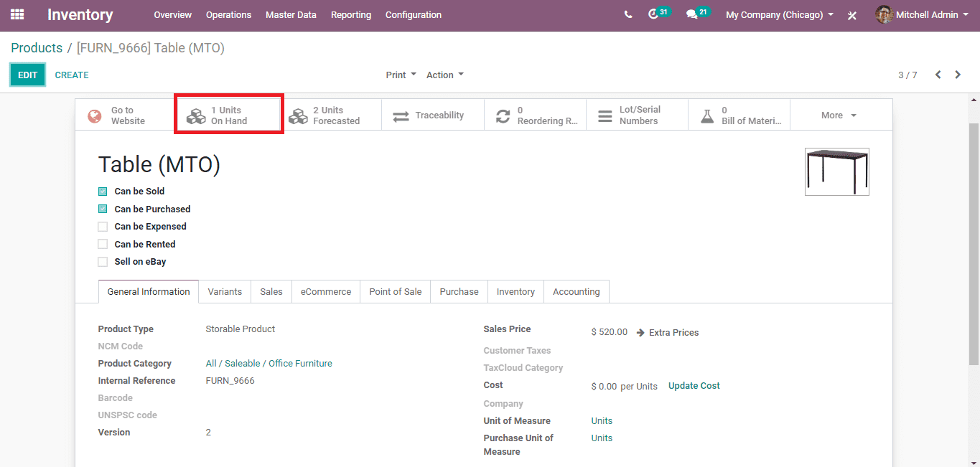
Task: Open Units link for Purchase Unit of Measure
Action: click(x=602, y=438)
